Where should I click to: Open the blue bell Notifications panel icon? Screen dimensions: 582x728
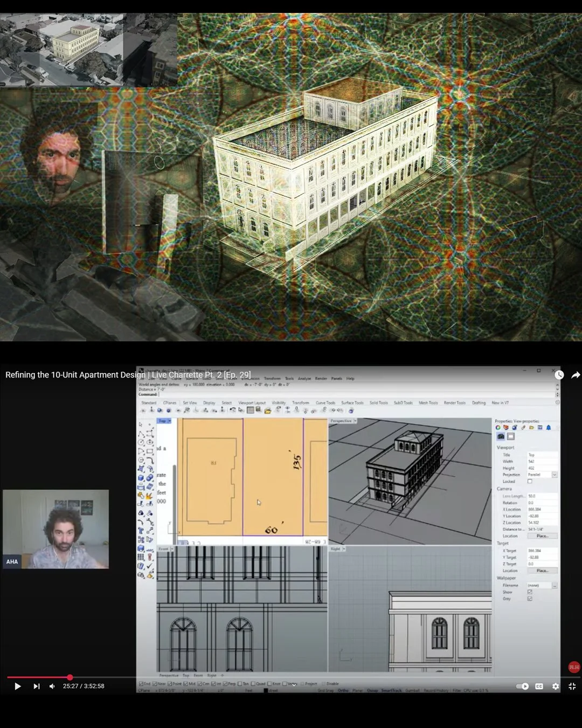point(549,428)
